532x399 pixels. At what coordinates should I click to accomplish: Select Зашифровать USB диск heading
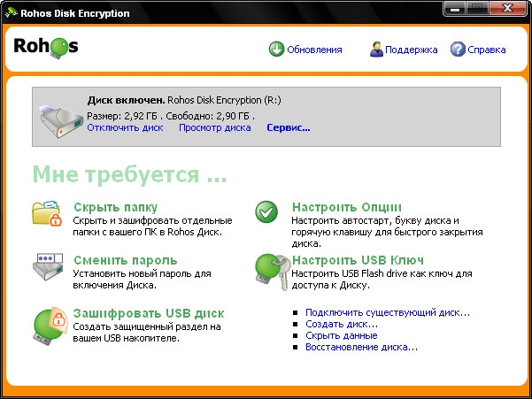tap(149, 313)
